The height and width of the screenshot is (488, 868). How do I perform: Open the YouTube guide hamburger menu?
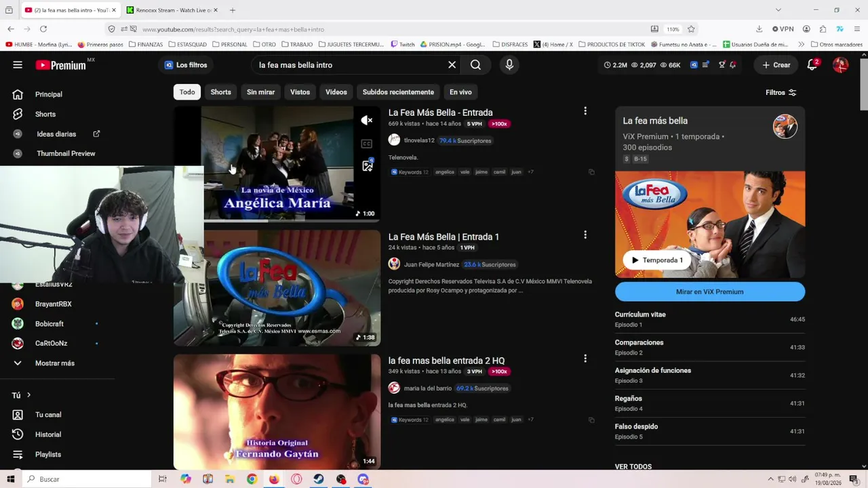[18, 65]
